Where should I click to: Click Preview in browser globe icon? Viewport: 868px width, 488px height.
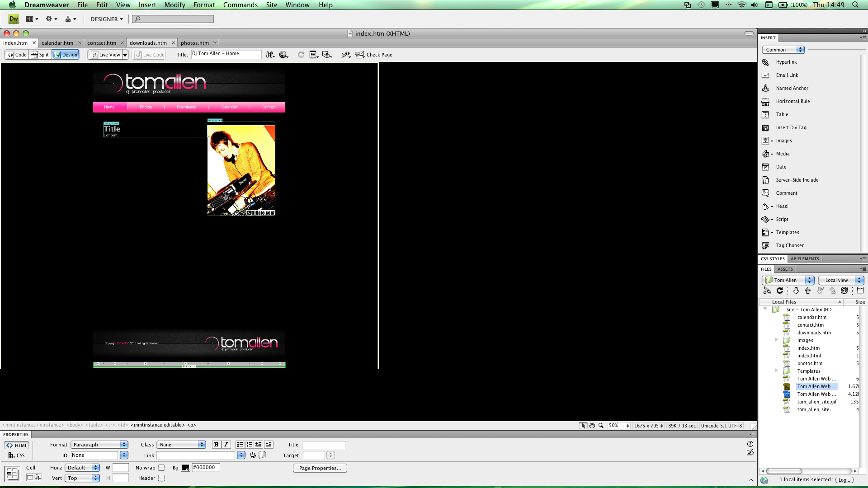click(283, 55)
